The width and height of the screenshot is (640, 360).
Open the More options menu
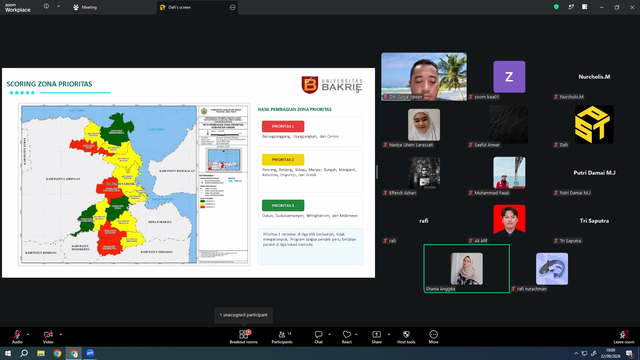pyautogui.click(x=433, y=337)
